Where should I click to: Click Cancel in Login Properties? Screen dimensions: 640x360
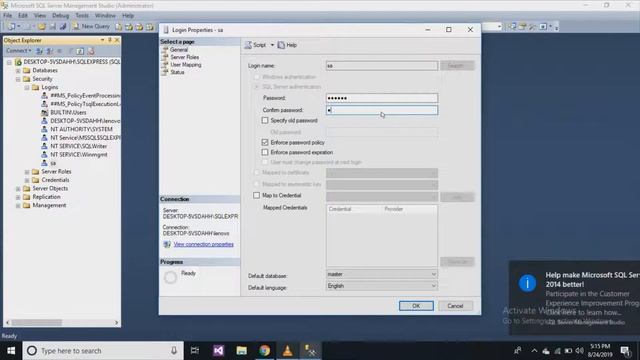[455, 306]
